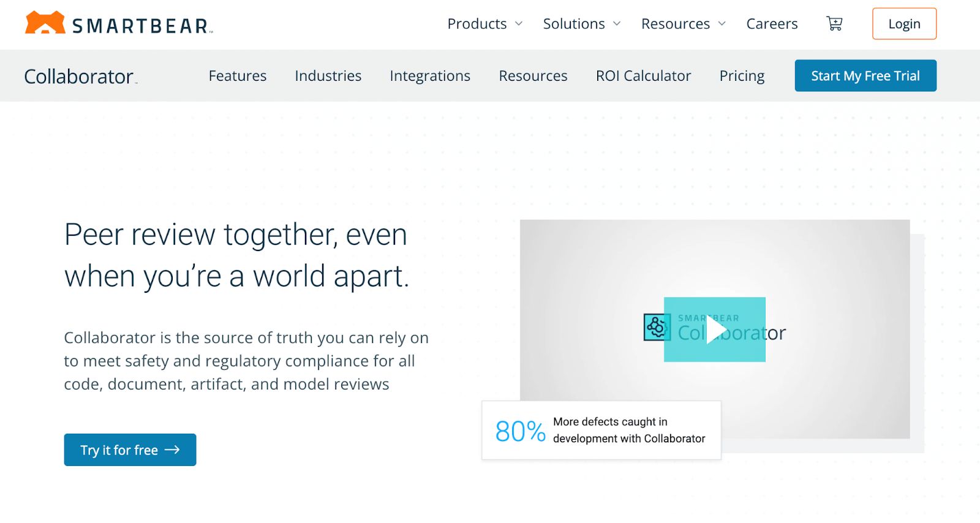Click Try it for free button
The image size is (980, 523).
tap(130, 450)
